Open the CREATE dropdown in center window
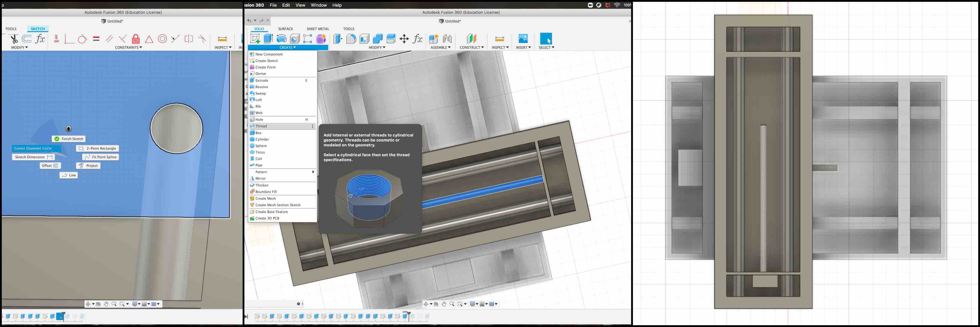The image size is (980, 327). click(x=288, y=47)
